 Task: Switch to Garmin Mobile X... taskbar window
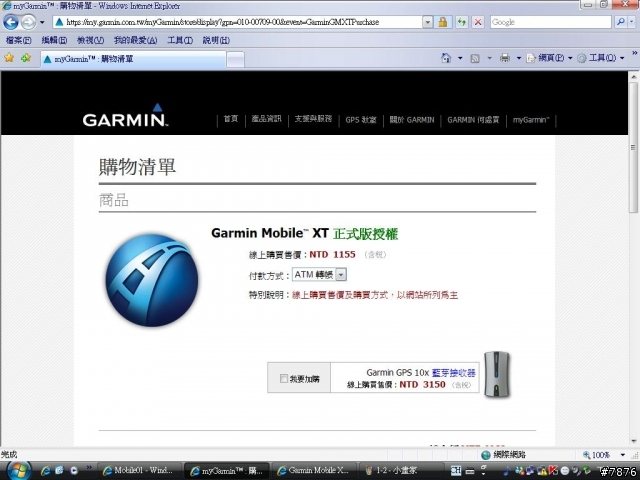pos(313,471)
